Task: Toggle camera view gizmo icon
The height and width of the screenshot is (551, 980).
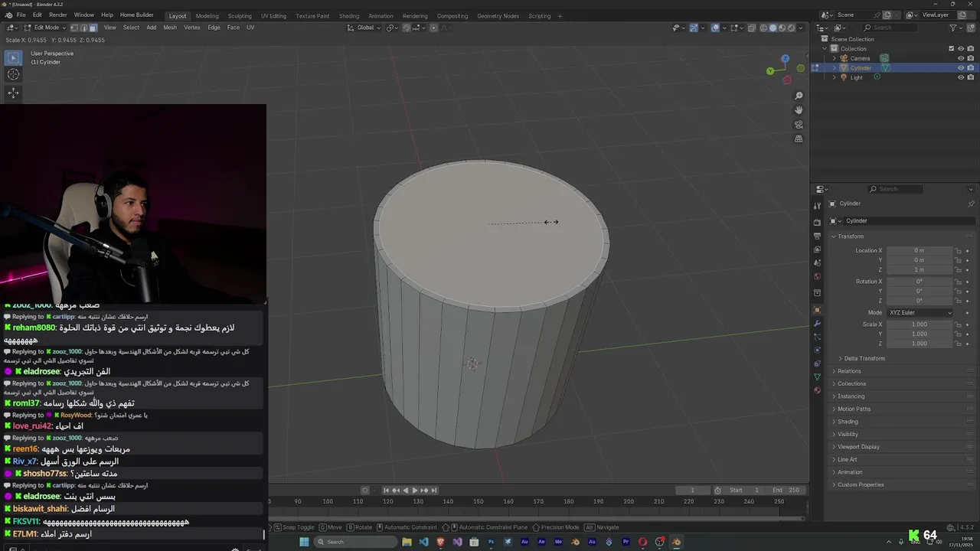Action: (x=799, y=125)
